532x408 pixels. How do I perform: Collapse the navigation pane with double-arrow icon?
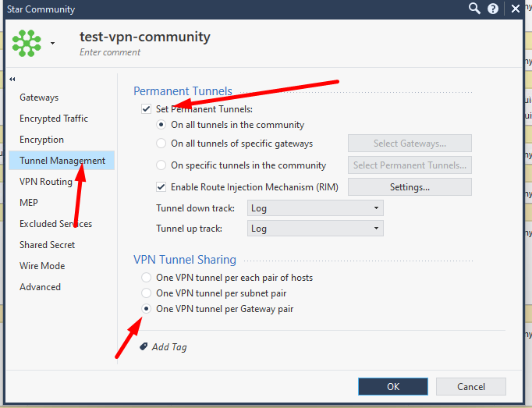tap(12, 79)
